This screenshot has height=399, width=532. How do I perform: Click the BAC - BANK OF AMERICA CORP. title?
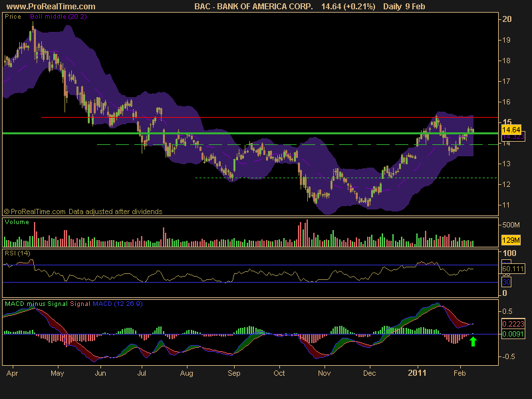pos(253,7)
